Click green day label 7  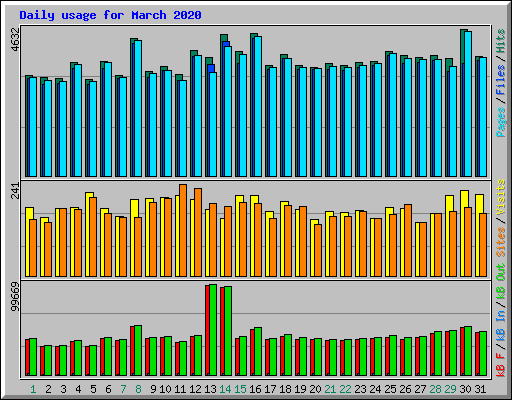click(x=123, y=389)
